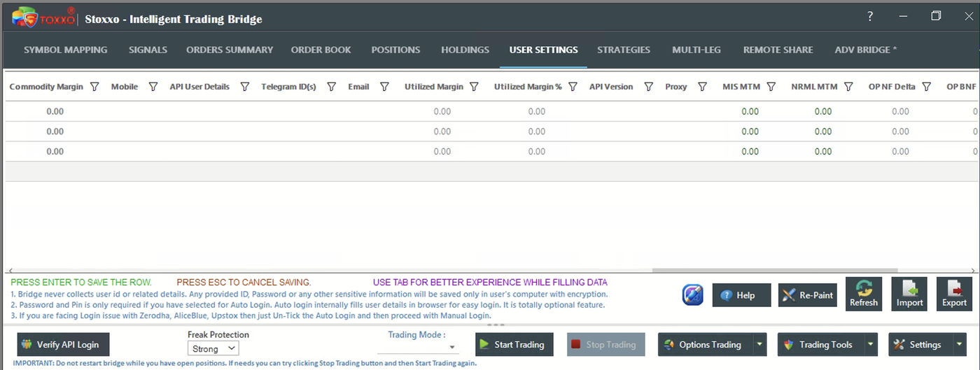
Task: Sort by the Utilized Margin % column header
Action: tap(528, 87)
